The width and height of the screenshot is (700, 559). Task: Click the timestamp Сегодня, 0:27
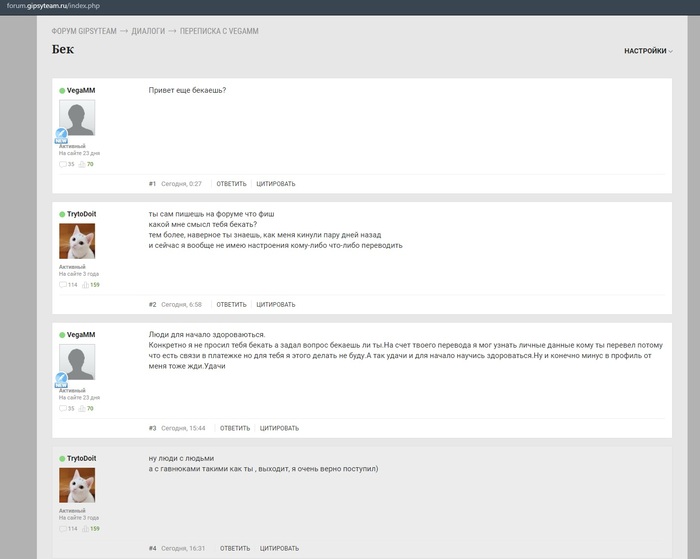coord(181,184)
